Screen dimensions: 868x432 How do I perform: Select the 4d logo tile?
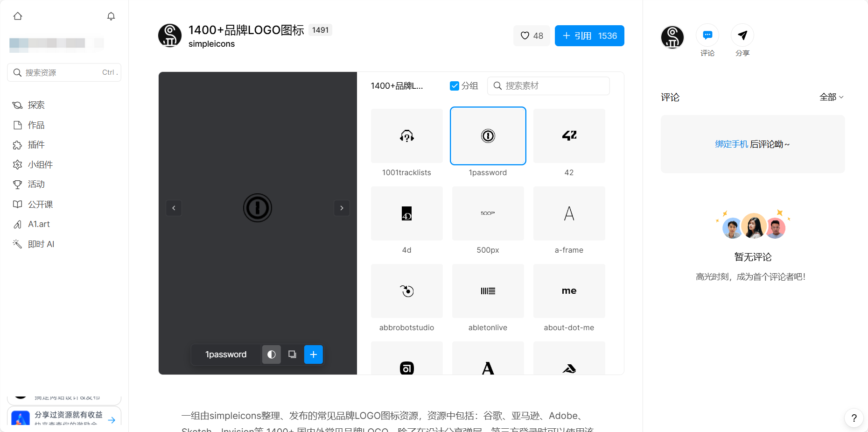point(407,213)
